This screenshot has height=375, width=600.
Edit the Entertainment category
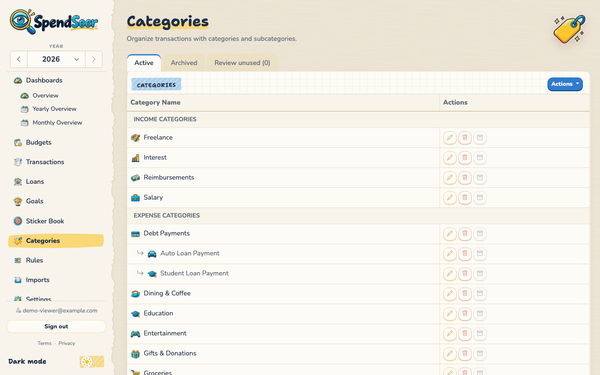pos(450,333)
